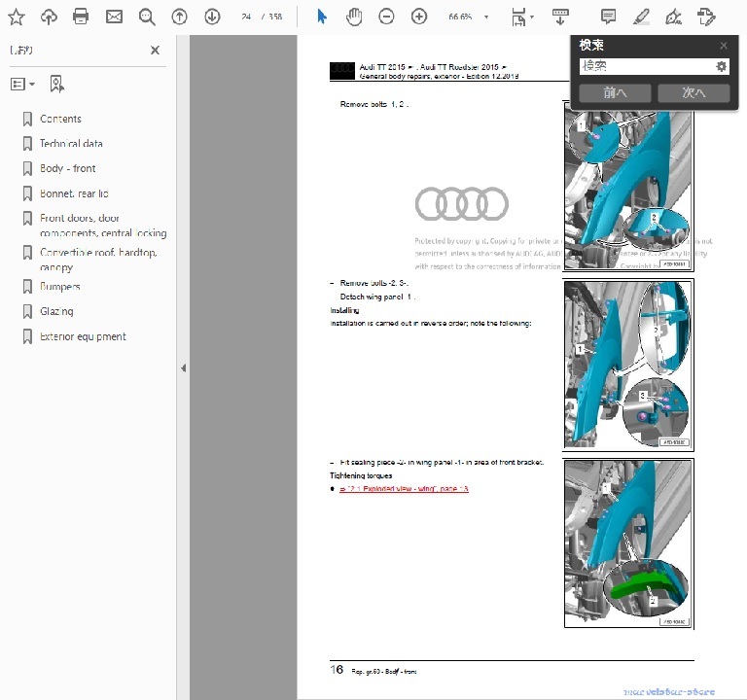Choose the selection arrow tool
The height and width of the screenshot is (700, 747).
coord(322,17)
